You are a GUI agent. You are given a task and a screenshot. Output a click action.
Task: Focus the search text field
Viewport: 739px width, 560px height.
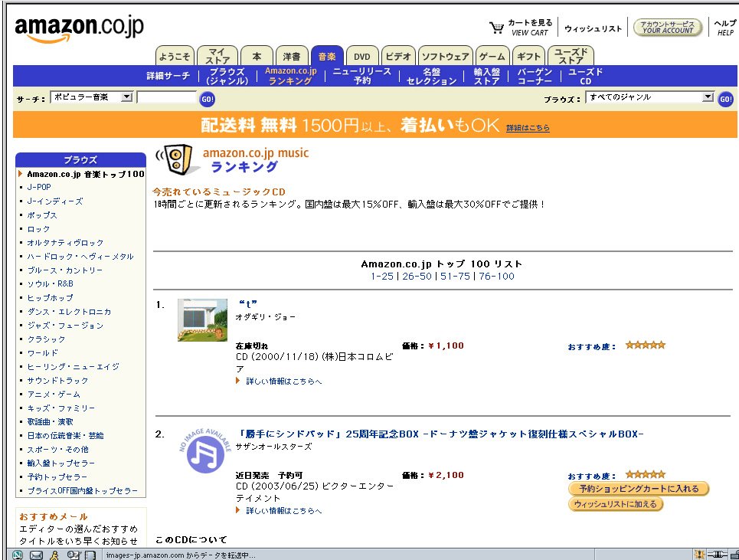[167, 97]
